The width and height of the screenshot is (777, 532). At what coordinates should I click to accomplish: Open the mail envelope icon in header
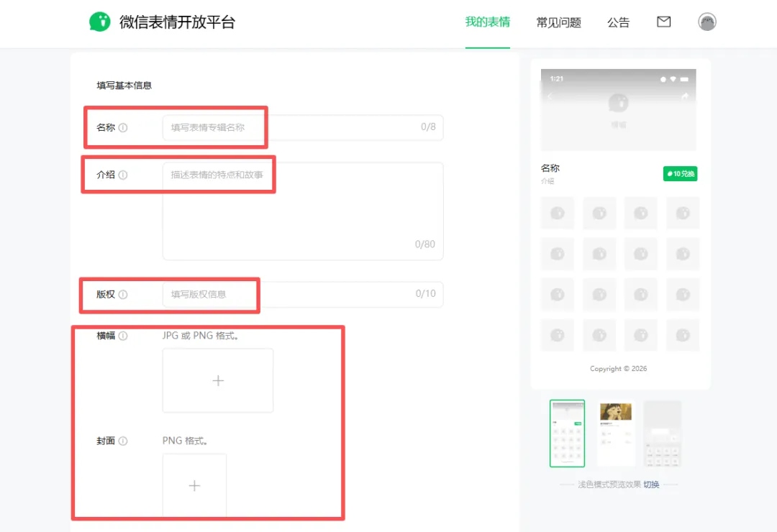[x=663, y=22]
